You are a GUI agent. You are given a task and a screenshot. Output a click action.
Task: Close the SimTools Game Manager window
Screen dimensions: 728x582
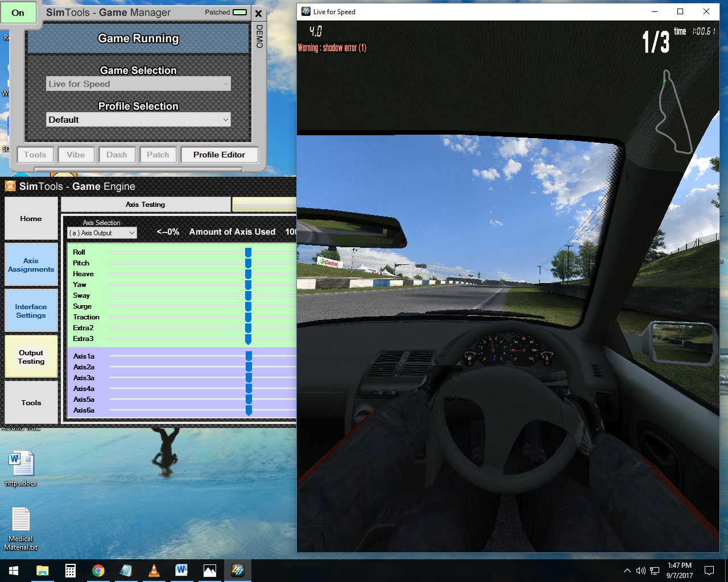[x=258, y=14]
